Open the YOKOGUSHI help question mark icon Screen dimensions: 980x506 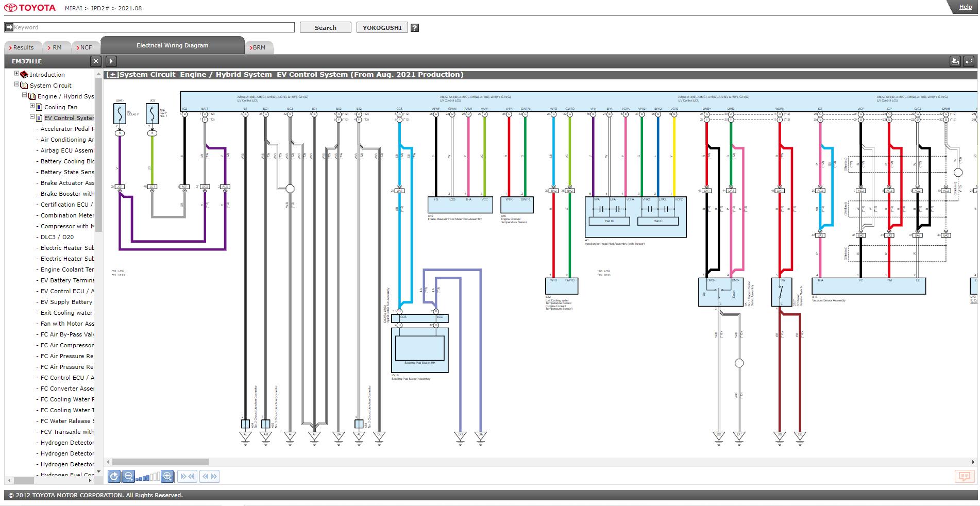coord(415,28)
